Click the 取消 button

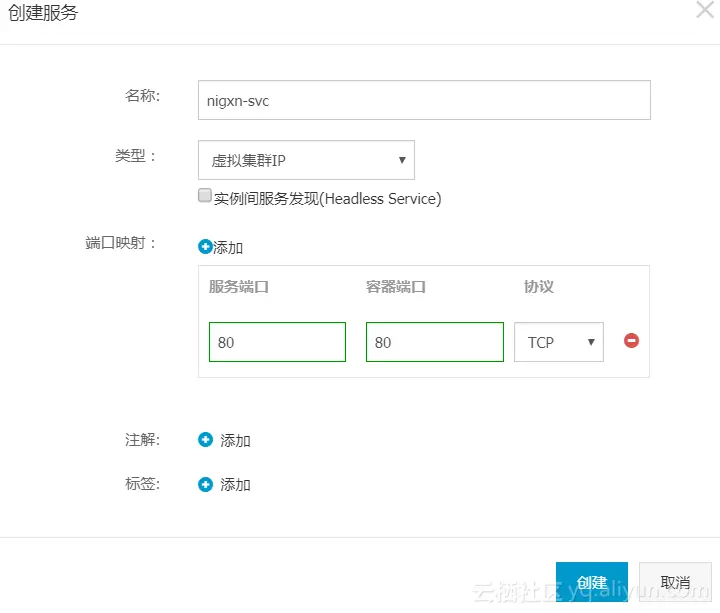[x=675, y=582]
